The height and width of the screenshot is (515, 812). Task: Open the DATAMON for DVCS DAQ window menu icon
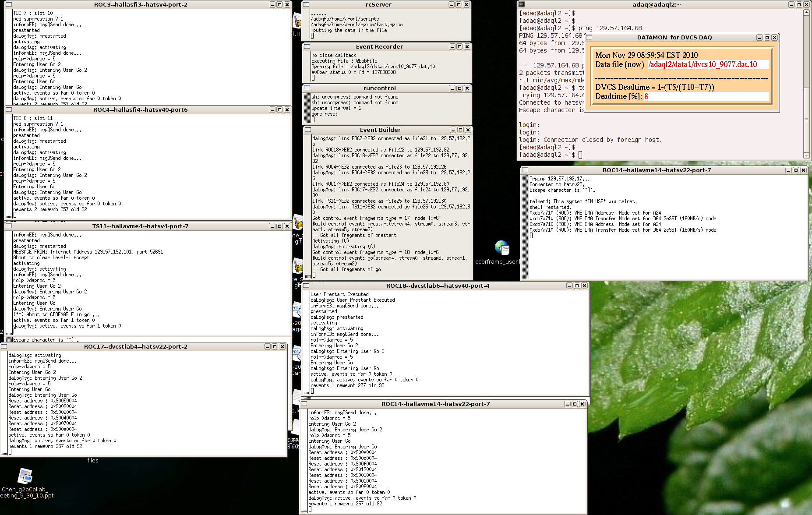coord(589,37)
